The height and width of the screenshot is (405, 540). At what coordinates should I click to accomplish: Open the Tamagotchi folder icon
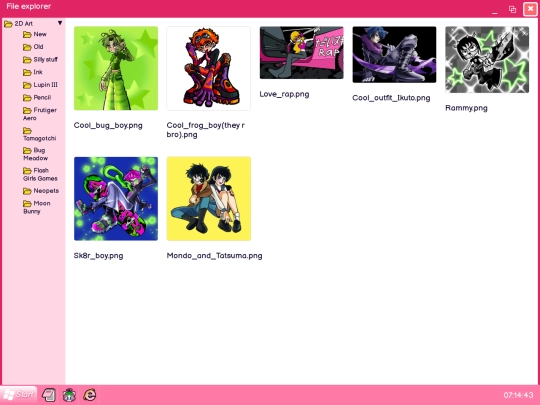coord(27,131)
